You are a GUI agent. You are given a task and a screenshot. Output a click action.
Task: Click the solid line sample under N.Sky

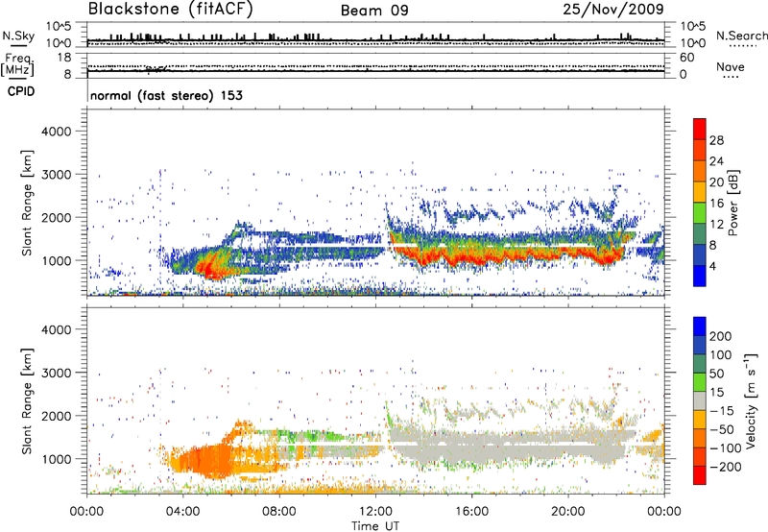pos(18,45)
